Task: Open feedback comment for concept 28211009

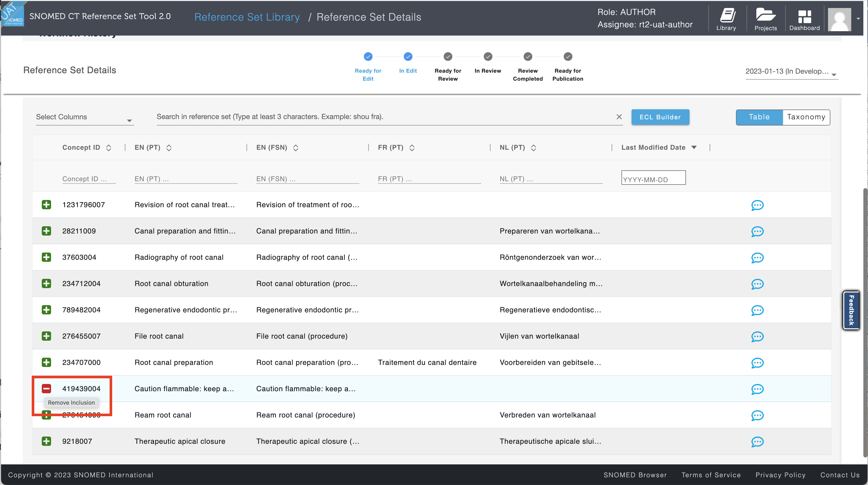Action: click(x=757, y=231)
